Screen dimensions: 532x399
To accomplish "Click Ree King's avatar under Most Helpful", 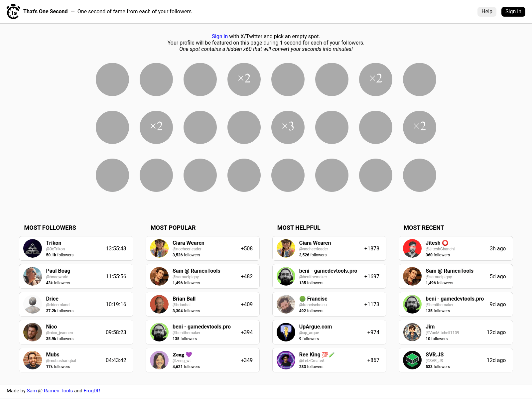I will tap(286, 360).
